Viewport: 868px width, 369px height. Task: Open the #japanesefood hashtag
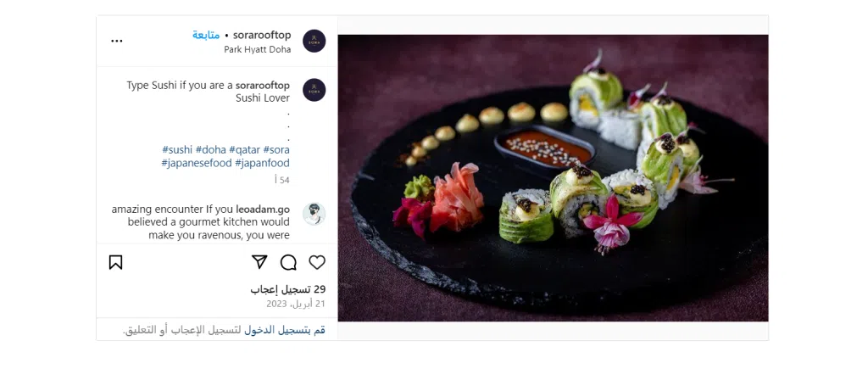pyautogui.click(x=197, y=163)
